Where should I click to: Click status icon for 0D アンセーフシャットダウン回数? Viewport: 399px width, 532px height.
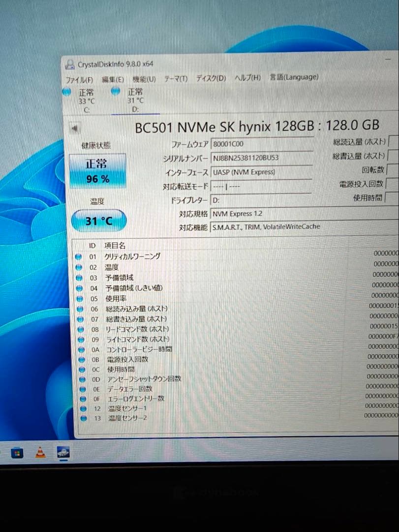click(x=82, y=379)
